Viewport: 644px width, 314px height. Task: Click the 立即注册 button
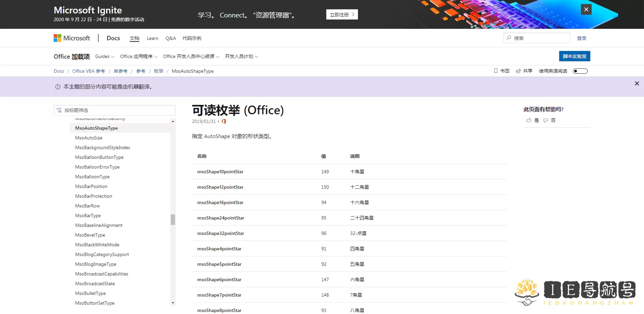[342, 14]
